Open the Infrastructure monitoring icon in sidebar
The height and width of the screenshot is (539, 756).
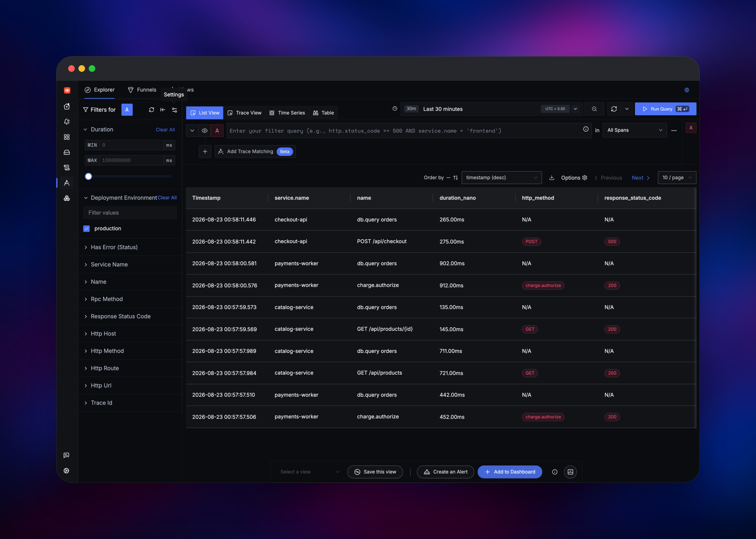pyautogui.click(x=67, y=198)
